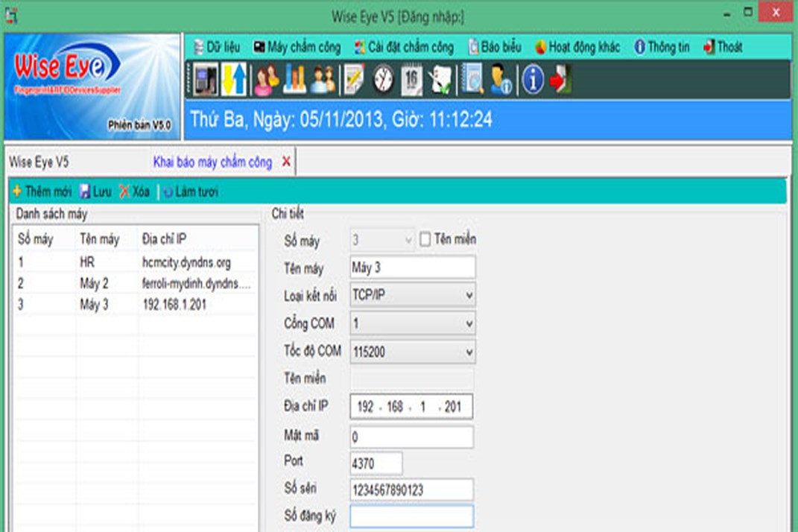This screenshot has width=798, height=532.
Task: Focus the Số đăng ký input field
Action: pos(412,516)
